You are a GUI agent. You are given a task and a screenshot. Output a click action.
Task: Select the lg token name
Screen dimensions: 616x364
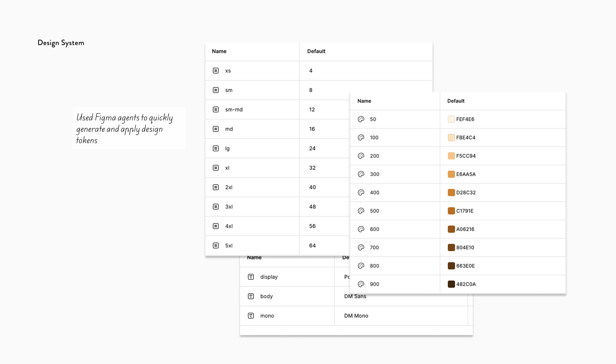[227, 149]
